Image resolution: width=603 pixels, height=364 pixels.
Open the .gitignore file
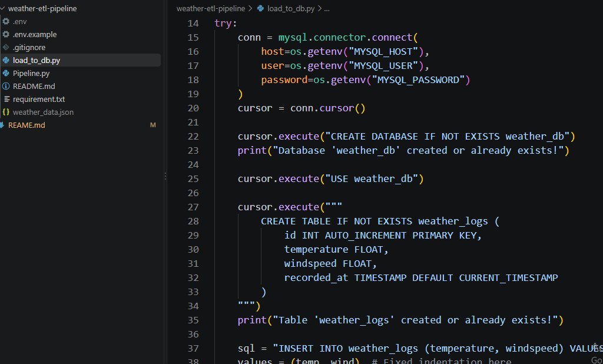click(x=29, y=47)
